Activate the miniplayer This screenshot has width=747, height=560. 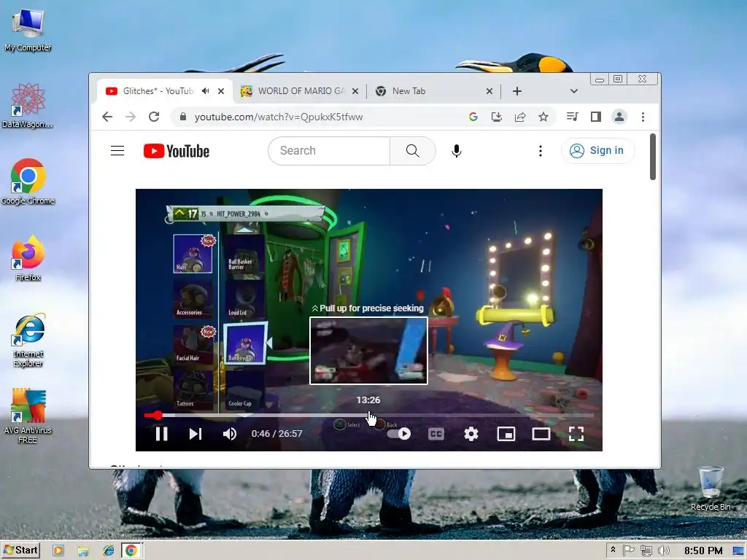(x=506, y=434)
